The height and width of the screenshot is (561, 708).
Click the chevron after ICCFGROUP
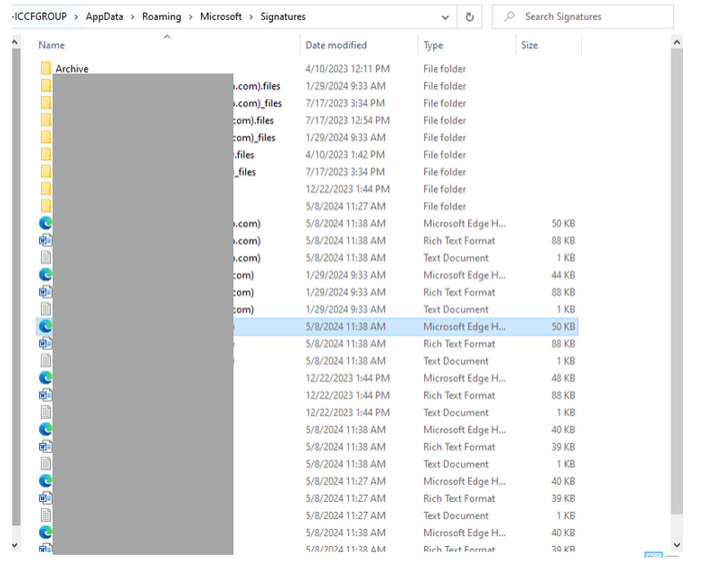coord(76,17)
